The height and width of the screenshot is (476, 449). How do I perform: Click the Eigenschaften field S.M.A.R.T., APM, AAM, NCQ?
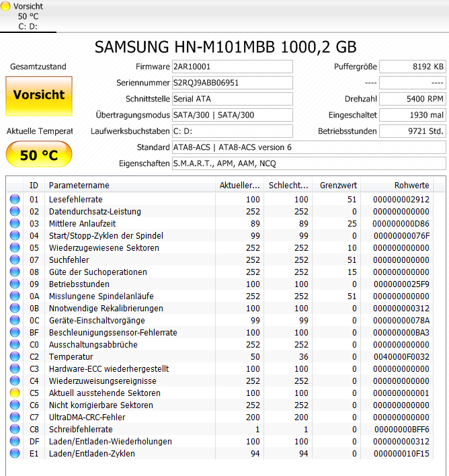pos(309,163)
